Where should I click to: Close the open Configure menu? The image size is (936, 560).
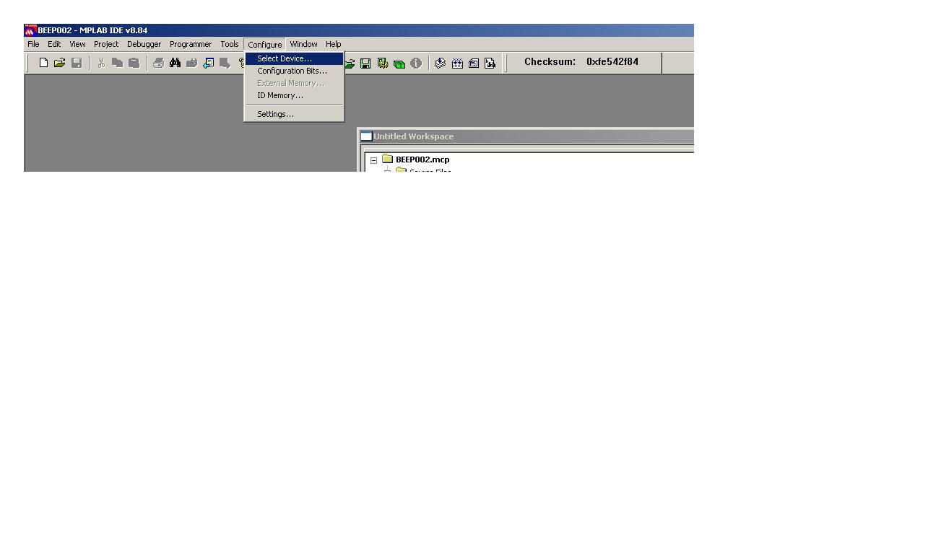pos(265,45)
